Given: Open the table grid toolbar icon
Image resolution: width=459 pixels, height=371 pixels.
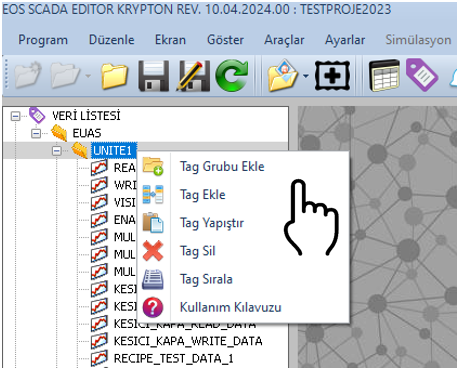Looking at the screenshot, I should [384, 76].
